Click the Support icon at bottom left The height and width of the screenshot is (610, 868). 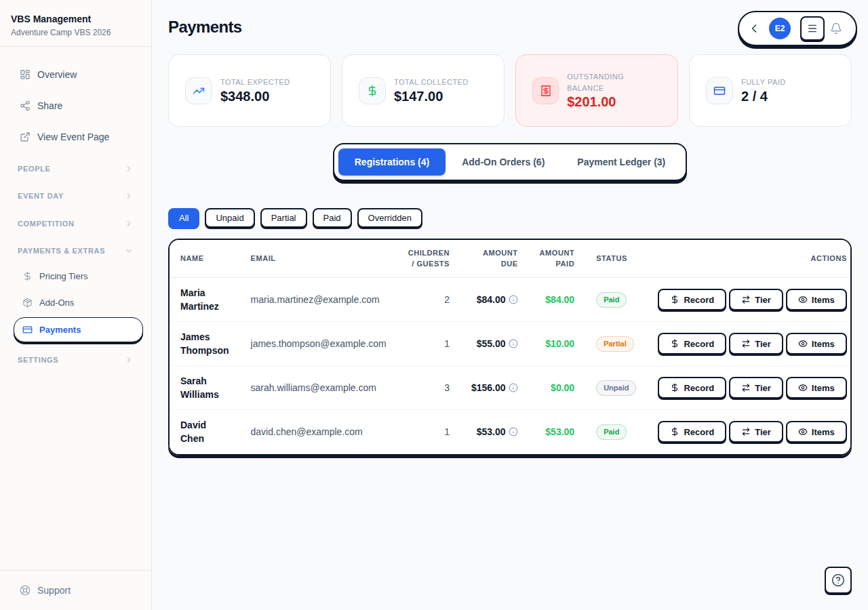pyautogui.click(x=24, y=590)
